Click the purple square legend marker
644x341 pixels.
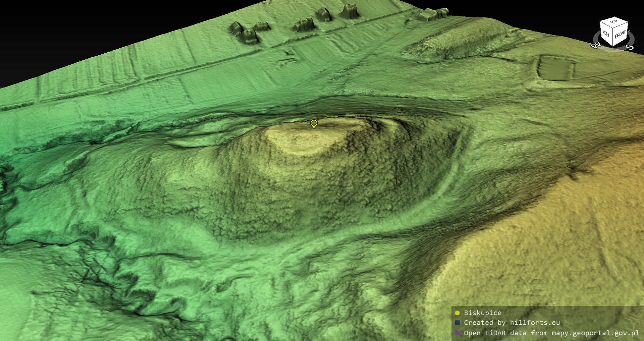tap(457, 333)
